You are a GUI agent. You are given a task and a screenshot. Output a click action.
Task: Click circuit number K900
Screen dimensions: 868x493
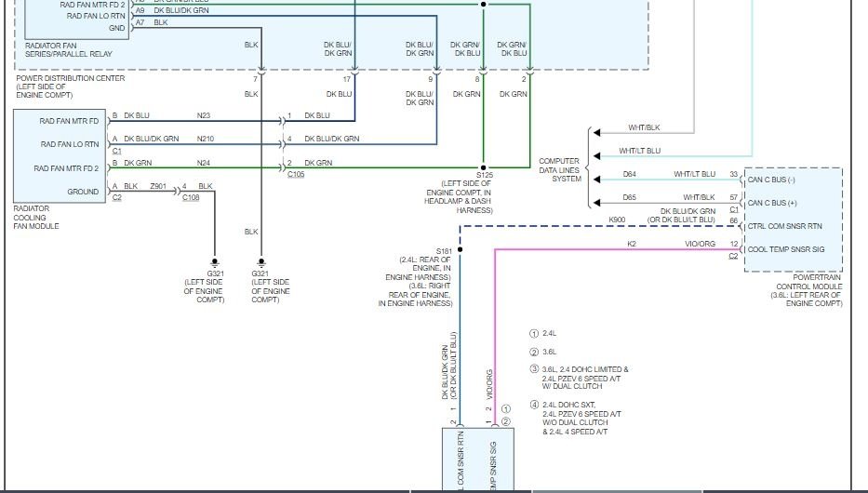pos(617,220)
